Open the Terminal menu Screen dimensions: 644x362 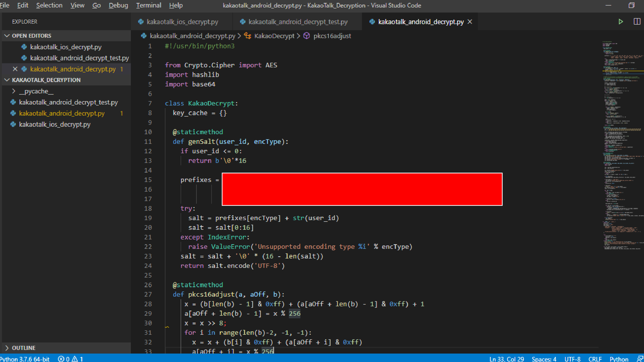(x=149, y=5)
